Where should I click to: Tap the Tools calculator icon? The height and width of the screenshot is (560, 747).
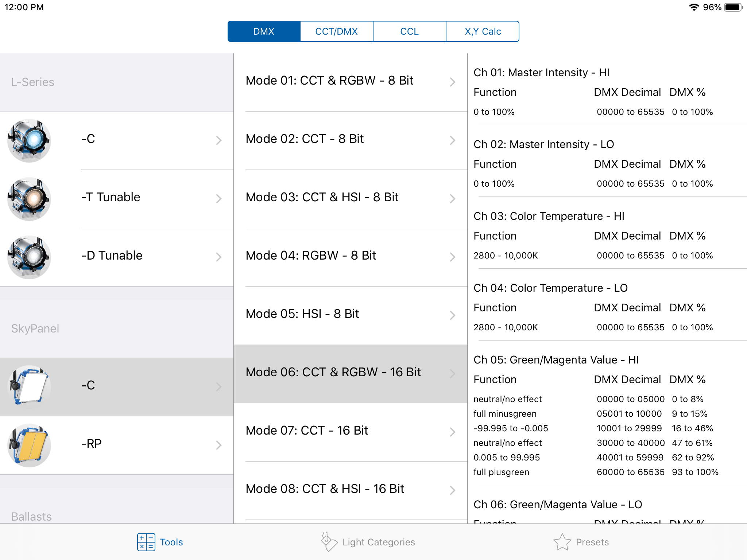point(146,542)
